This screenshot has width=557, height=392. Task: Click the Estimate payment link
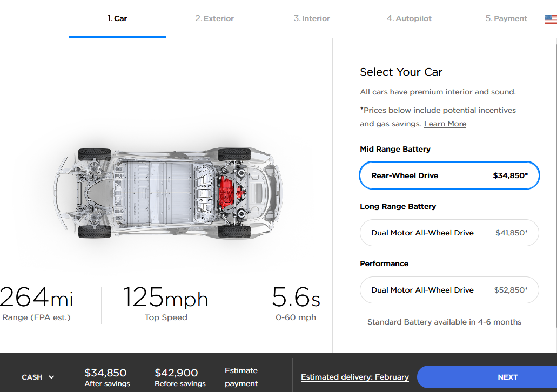241,377
